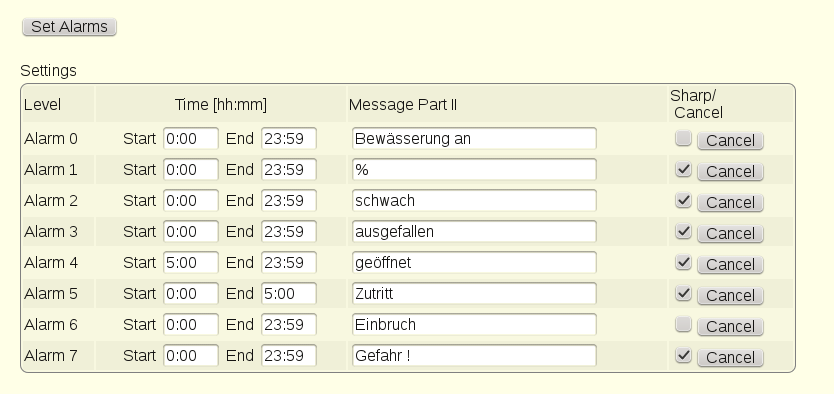Uncheck the Alarm 1 sharp checkbox
Image resolution: width=834 pixels, height=394 pixels.
pos(683,169)
